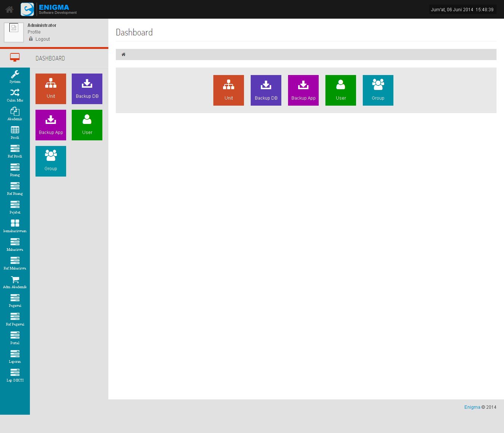Open the green User tile in main panel

pyautogui.click(x=341, y=90)
